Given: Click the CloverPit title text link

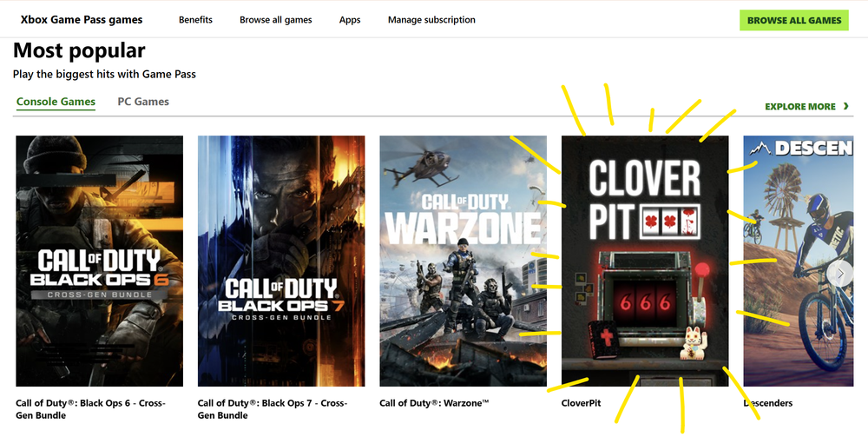Looking at the screenshot, I should click(582, 403).
